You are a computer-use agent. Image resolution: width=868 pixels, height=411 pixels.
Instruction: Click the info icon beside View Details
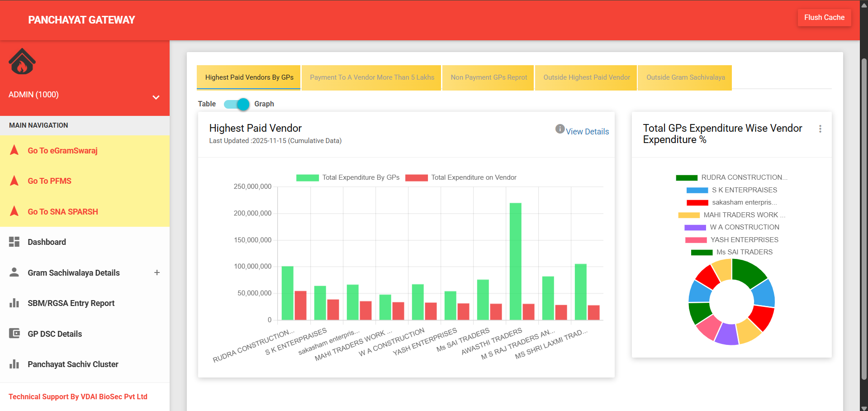coord(560,129)
